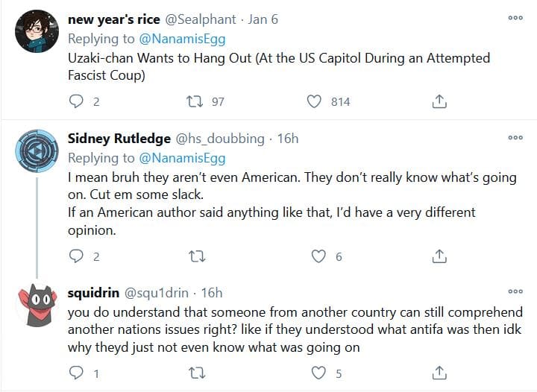537x392 pixels.
Task: Share new year's rice tweet
Action: point(440,101)
